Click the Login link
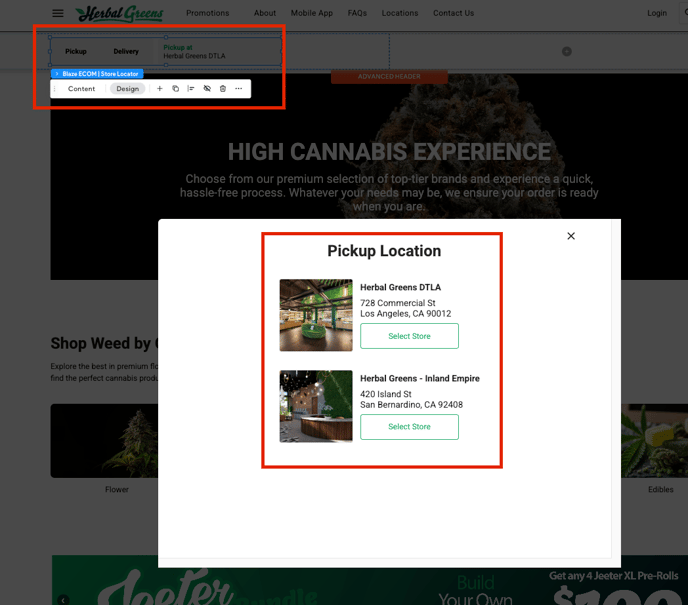This screenshot has height=605, width=688. coord(657,13)
